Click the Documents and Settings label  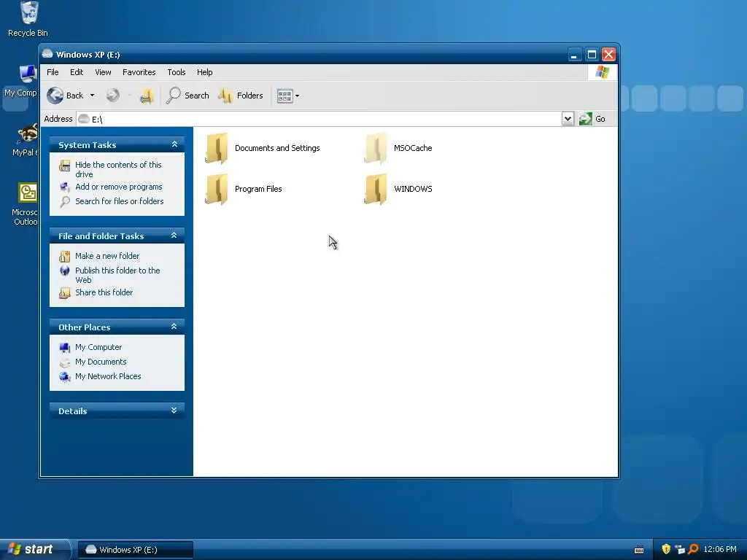pyautogui.click(x=277, y=148)
